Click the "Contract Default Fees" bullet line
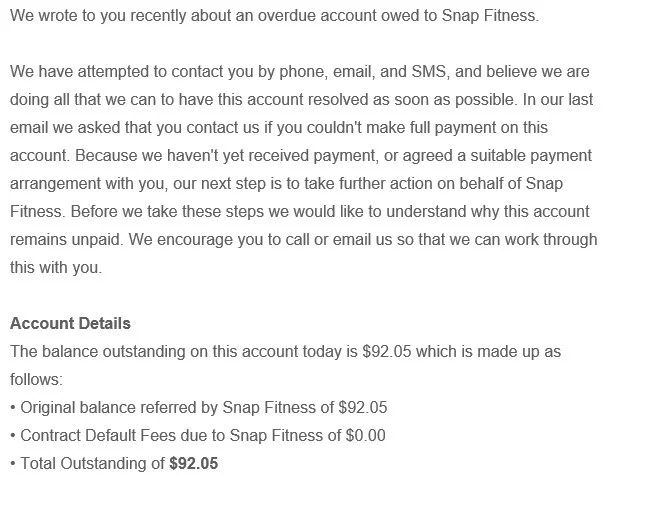Viewport: 671px width, 509px height. pyautogui.click(x=120, y=435)
